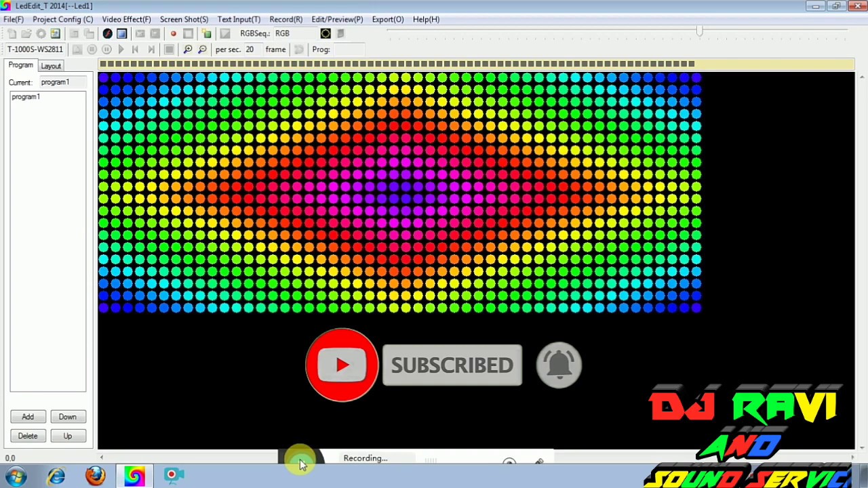This screenshot has width=868, height=488.
Task: Click the Windows Start button
Action: [16, 476]
